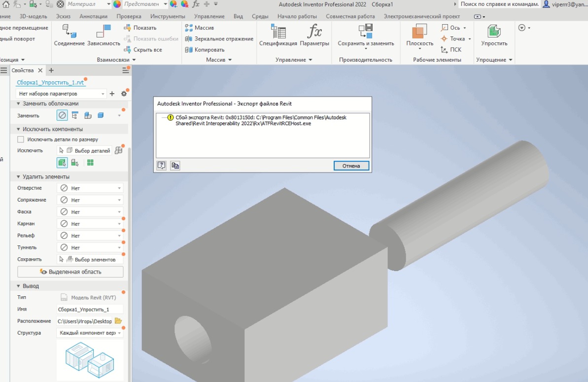Select the replace-with-part-envelopes blue box option
The height and width of the screenshot is (382, 588).
click(101, 115)
